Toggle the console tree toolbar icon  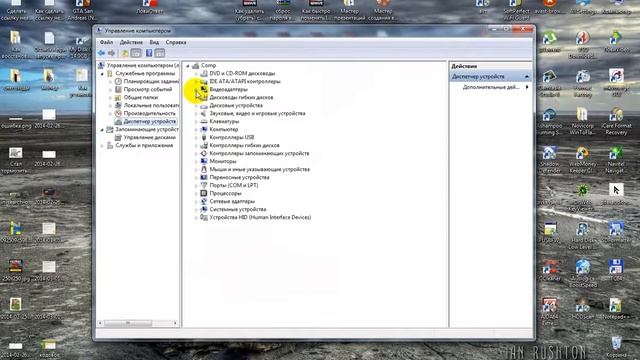click(136, 53)
